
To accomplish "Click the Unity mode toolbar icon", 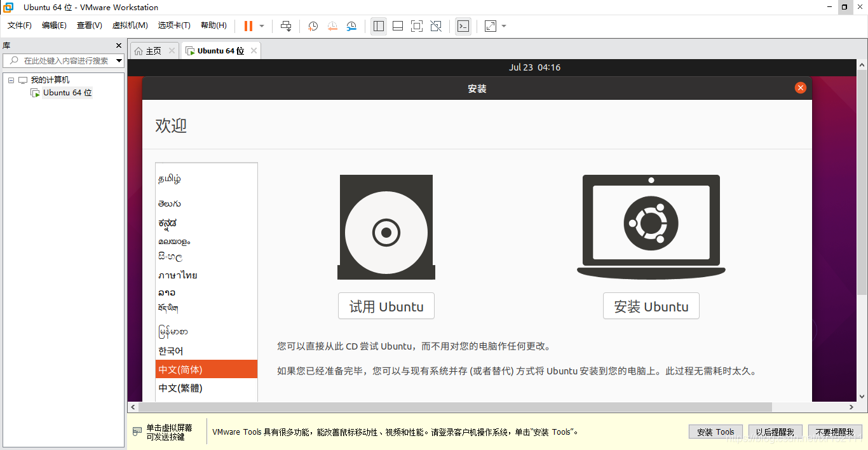I will 436,26.
